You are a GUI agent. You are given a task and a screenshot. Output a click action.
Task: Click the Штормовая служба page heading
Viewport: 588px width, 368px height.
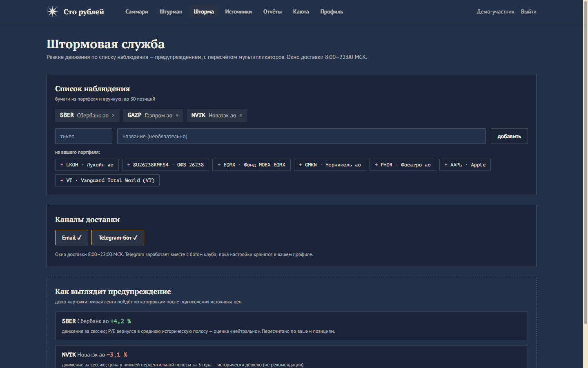(106, 44)
